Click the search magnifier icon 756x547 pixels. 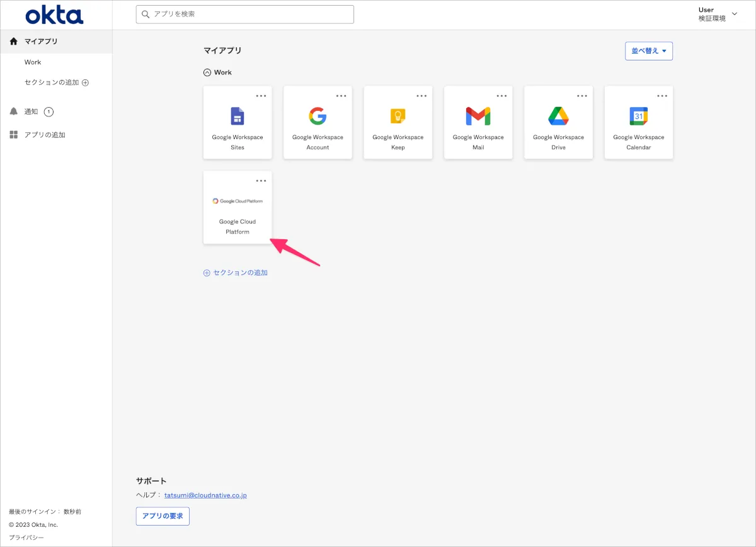coord(146,14)
